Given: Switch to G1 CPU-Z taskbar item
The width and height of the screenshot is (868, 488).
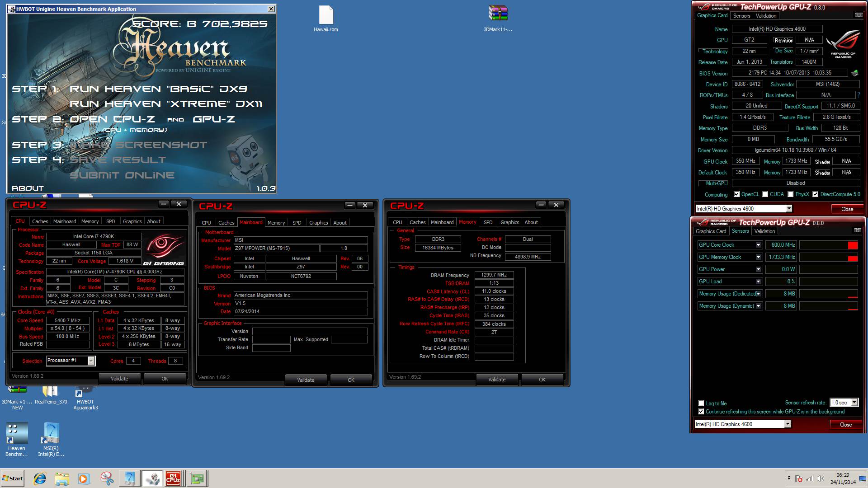Looking at the screenshot, I should click(x=174, y=479).
